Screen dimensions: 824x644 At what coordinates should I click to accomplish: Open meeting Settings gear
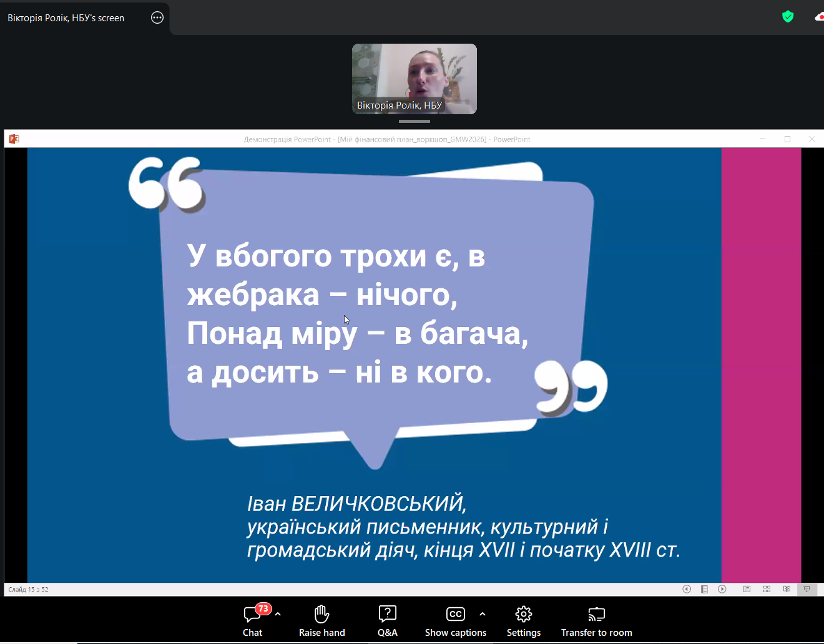(523, 620)
